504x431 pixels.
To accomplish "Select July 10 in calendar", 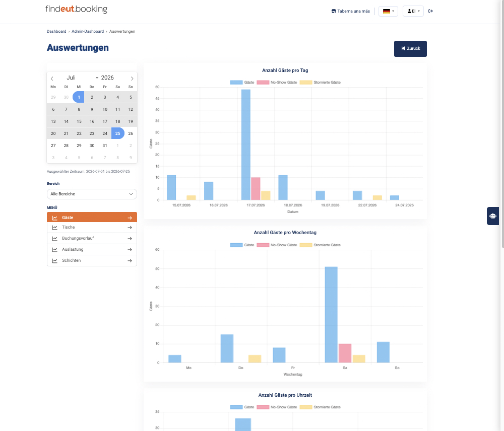I will [x=105, y=109].
